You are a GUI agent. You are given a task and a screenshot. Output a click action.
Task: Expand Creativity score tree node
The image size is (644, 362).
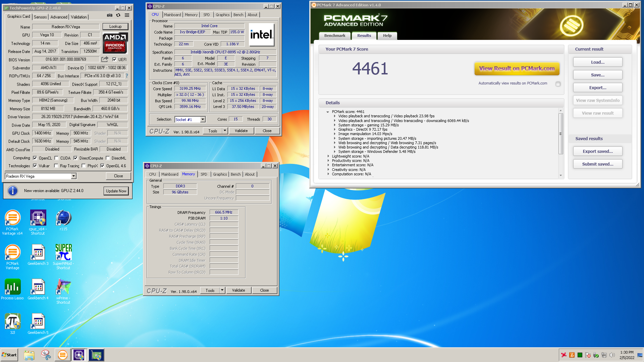tap(328, 170)
